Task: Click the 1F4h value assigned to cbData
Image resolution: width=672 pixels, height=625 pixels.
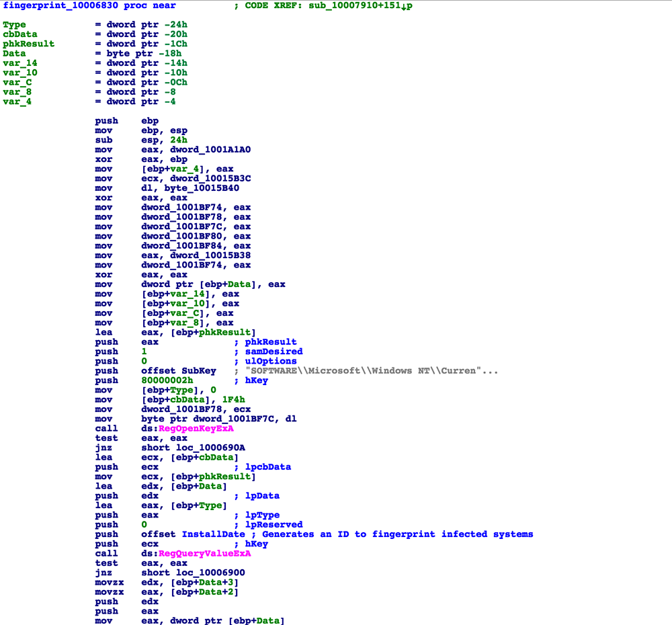Action: click(234, 399)
